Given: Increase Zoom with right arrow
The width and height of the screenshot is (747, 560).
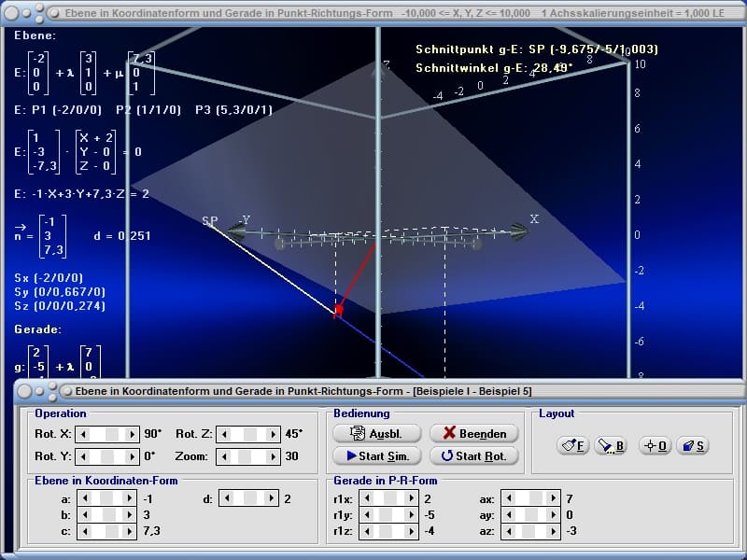Looking at the screenshot, I should pos(273,456).
